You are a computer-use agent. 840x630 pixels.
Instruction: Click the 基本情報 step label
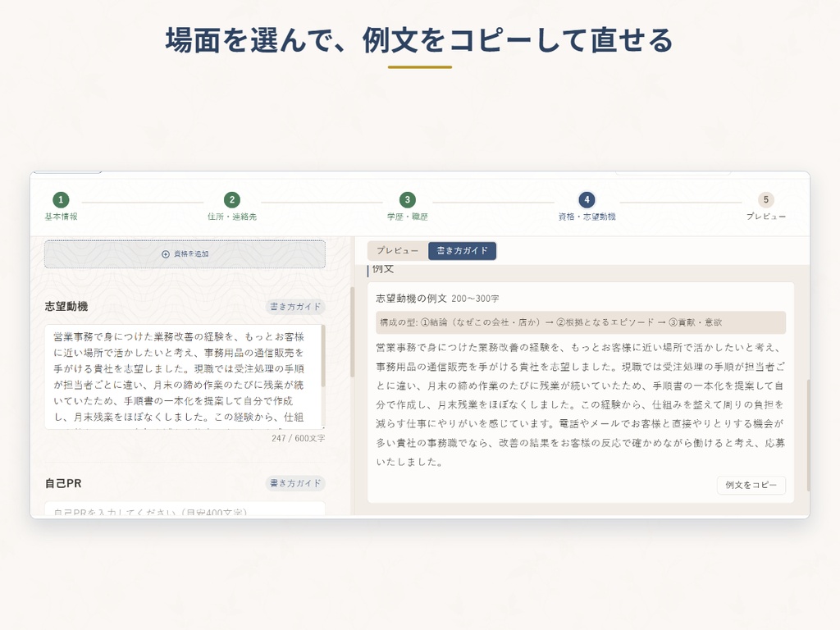[x=61, y=217]
